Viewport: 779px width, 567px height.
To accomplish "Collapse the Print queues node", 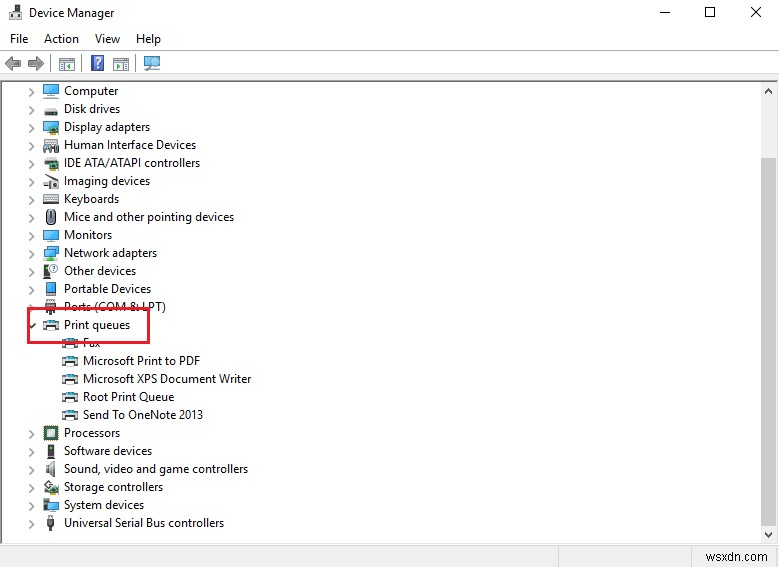I will (x=33, y=325).
